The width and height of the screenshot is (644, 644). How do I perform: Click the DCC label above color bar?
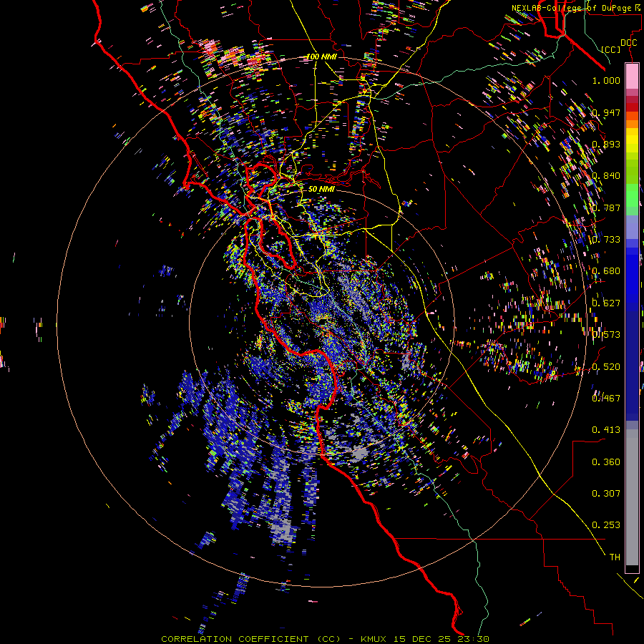tap(629, 43)
